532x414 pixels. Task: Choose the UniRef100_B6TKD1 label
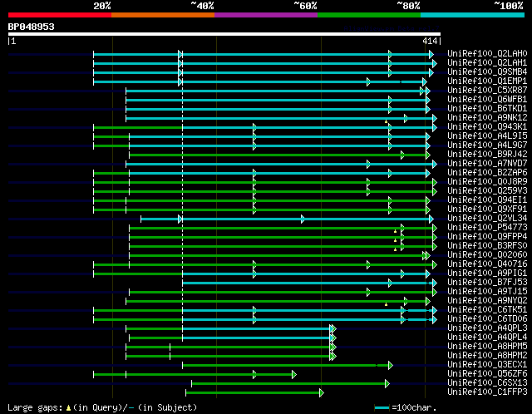(x=487, y=109)
